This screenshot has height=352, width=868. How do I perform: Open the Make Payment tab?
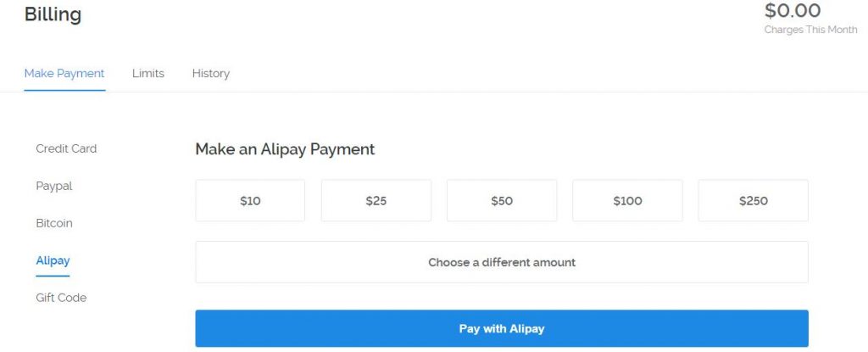[x=64, y=73]
